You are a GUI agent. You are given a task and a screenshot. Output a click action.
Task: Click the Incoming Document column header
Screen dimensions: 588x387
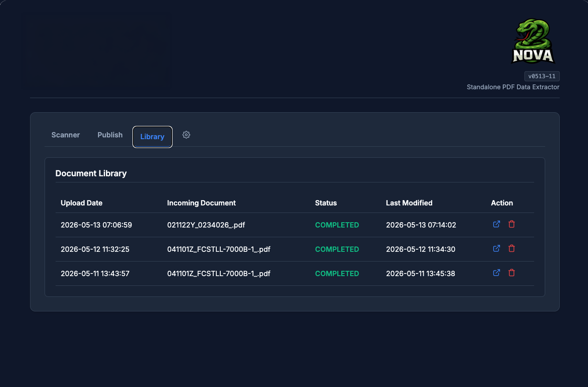pos(201,203)
